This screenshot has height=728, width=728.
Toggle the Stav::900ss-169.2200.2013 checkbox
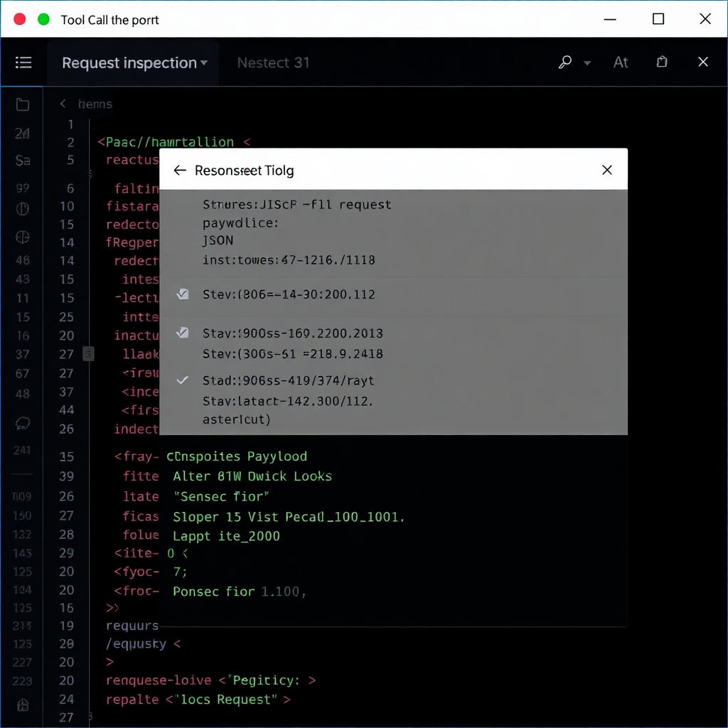[x=183, y=333]
